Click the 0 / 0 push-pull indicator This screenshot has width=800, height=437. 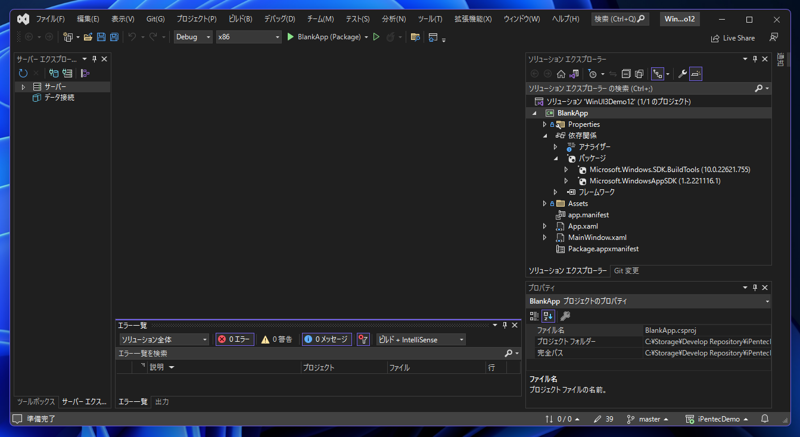tap(562, 419)
